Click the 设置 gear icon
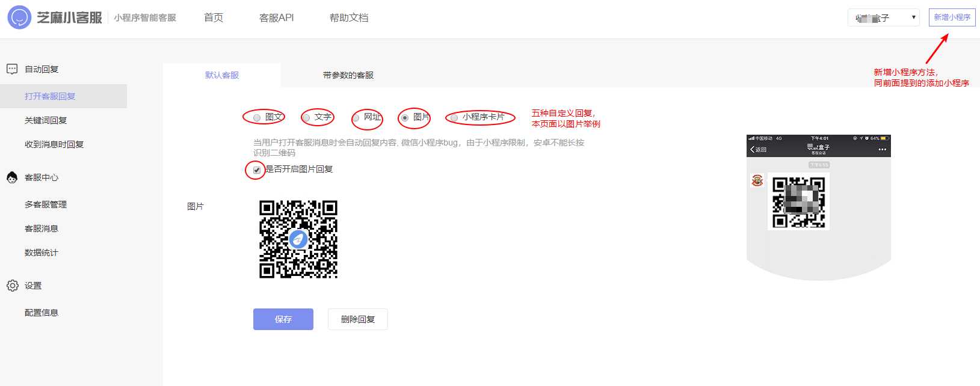This screenshot has width=980, height=386. pyautogui.click(x=12, y=286)
